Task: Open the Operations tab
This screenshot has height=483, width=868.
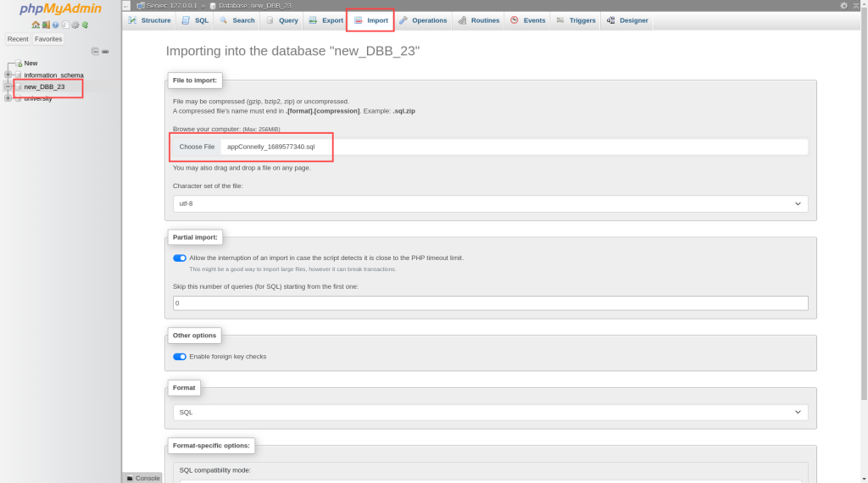Action: [x=423, y=20]
